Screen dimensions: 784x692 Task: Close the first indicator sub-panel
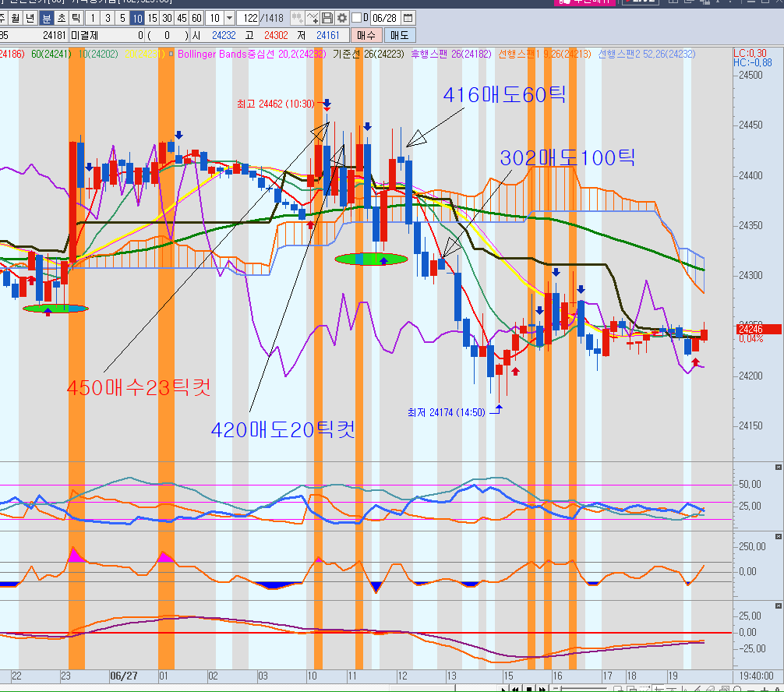pyautogui.click(x=777, y=467)
